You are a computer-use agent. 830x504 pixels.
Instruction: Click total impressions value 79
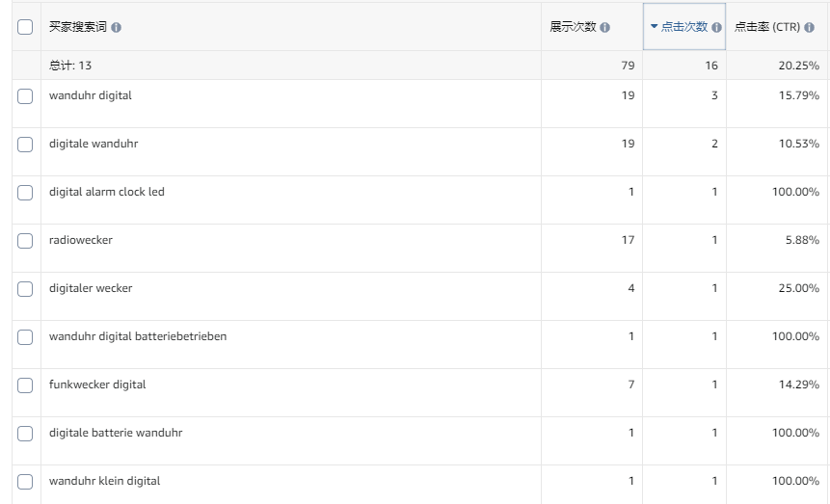628,66
